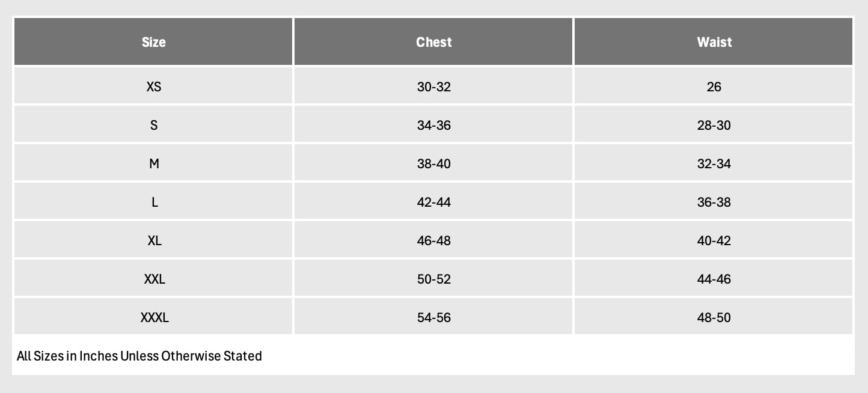Click the 54-56 chest measurement
Viewport: 868px width, 393px height.
(x=433, y=317)
